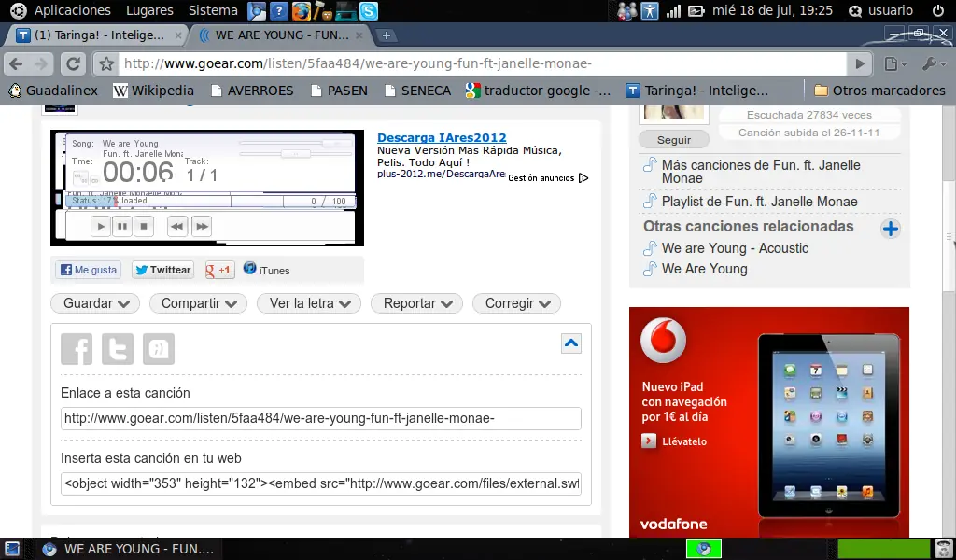The width and height of the screenshot is (956, 560).
Task: Click the embed code field for your web
Action: pyautogui.click(x=321, y=483)
